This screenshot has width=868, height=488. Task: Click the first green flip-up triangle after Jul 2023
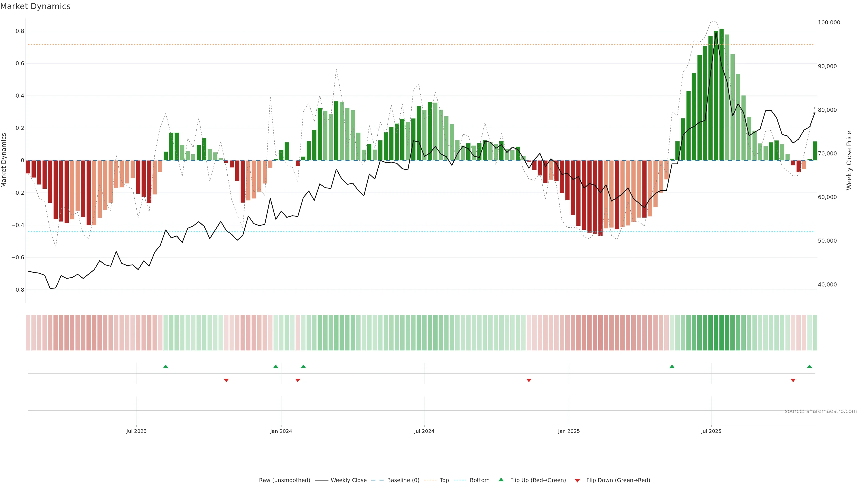click(165, 366)
